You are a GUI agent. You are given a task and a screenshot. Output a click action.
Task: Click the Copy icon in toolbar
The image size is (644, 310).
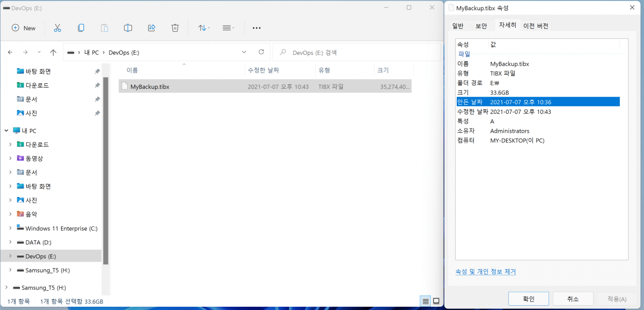click(81, 28)
